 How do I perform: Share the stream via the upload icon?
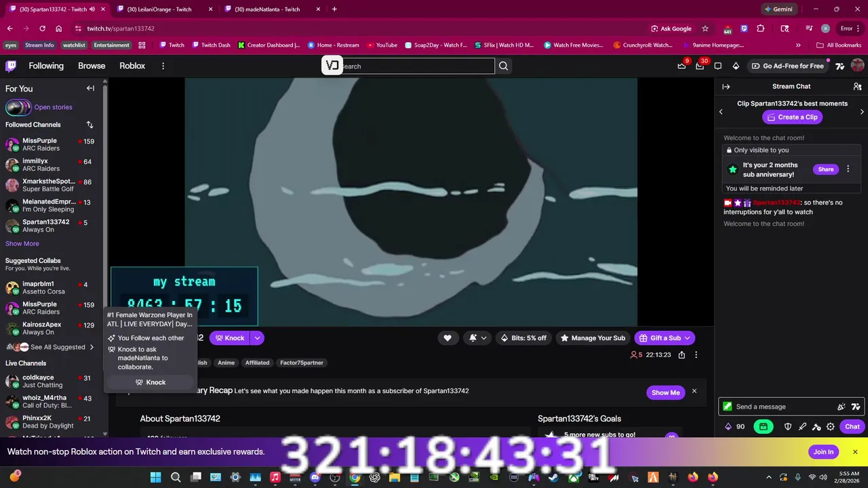tap(682, 354)
